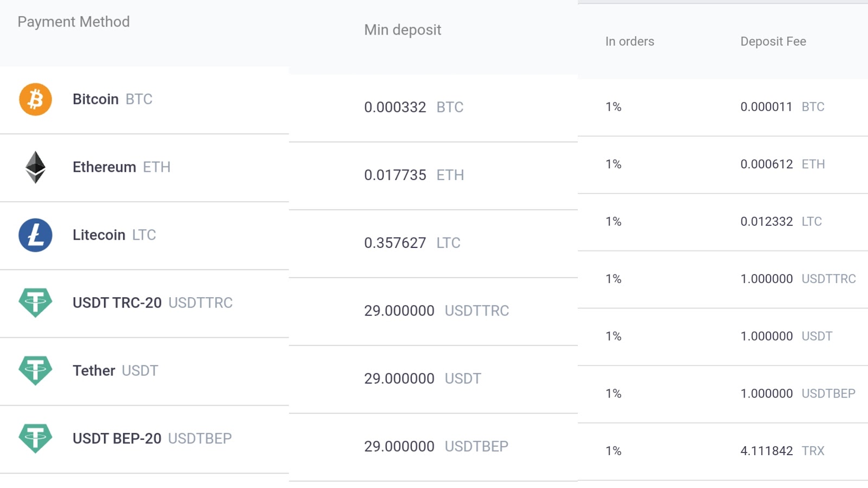
Task: Click the 0.000332 BTC min deposit value
Action: pos(414,107)
